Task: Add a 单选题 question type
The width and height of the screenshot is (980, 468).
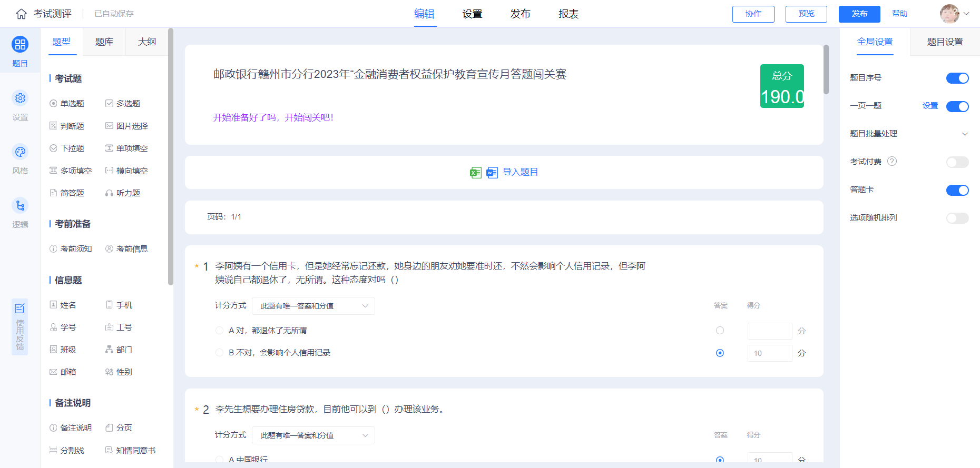Action: point(67,104)
